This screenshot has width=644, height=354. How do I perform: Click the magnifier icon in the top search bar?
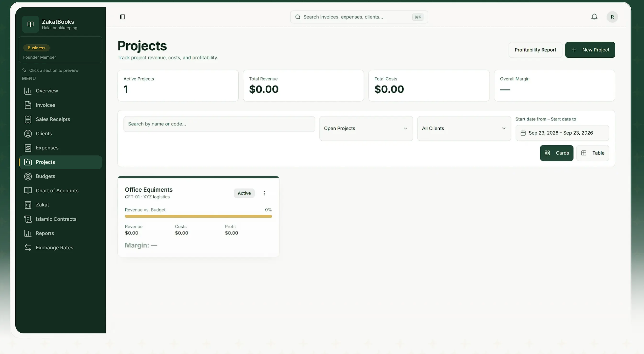[x=297, y=17]
